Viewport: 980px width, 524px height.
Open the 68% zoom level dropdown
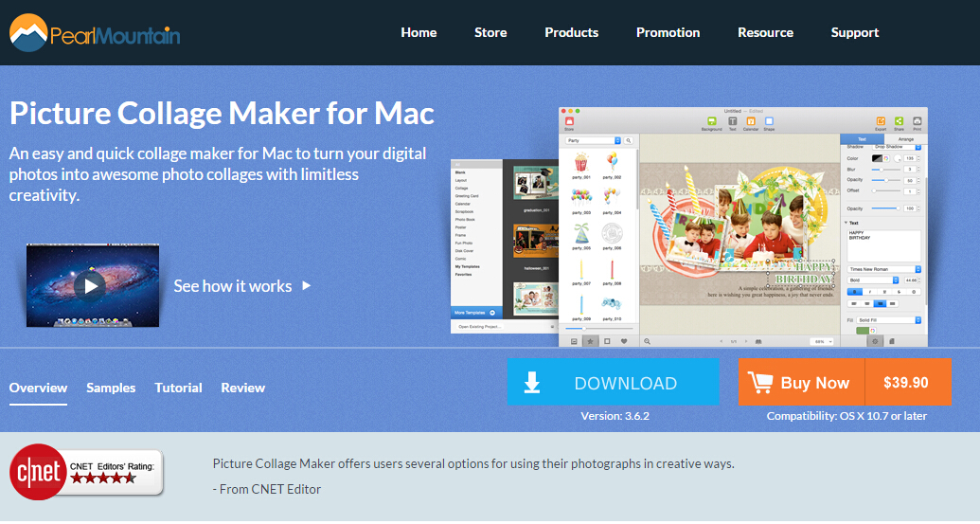[822, 341]
